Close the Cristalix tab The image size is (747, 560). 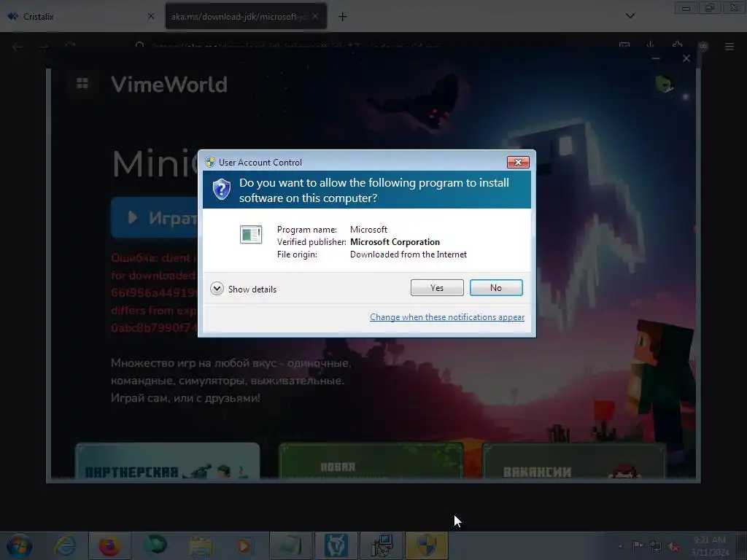(x=150, y=16)
